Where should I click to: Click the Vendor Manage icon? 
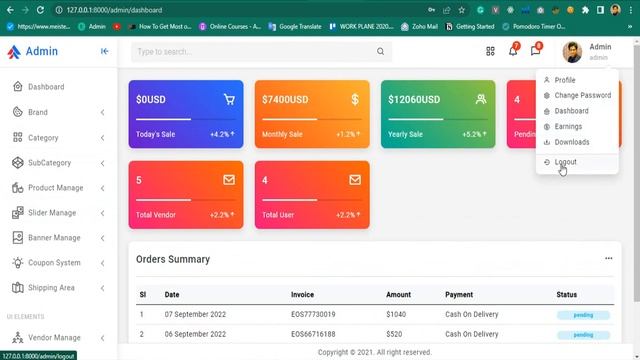coord(18,338)
